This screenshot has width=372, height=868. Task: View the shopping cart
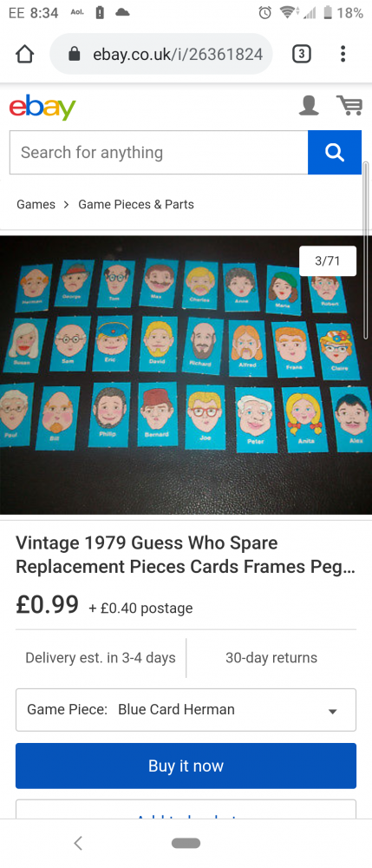pyautogui.click(x=349, y=106)
